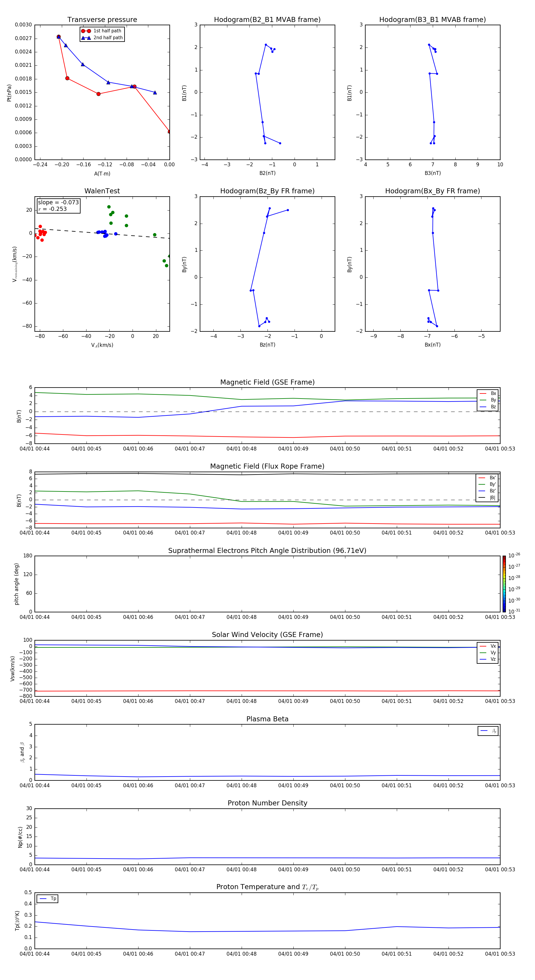Click the empty pitch angle distribution plot area
This screenshot has width=535, height=980.
(x=267, y=584)
